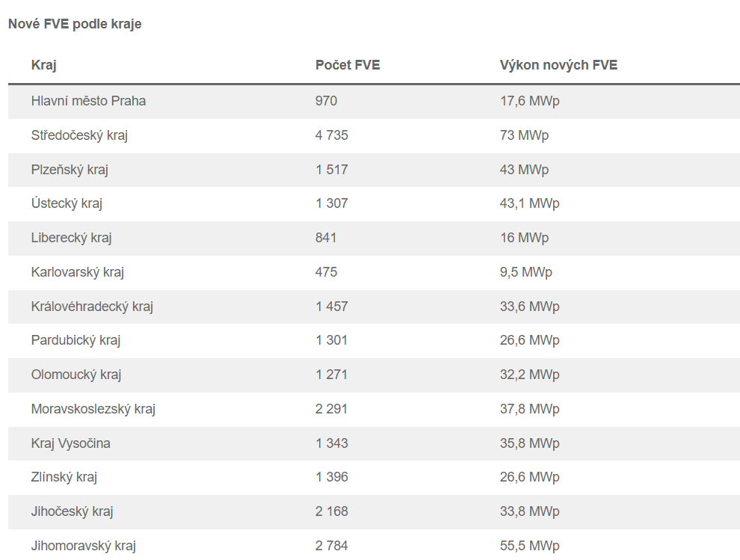Select the Kraj Vysočina cell
Image resolution: width=740 pixels, height=560 pixels.
pos(71,443)
